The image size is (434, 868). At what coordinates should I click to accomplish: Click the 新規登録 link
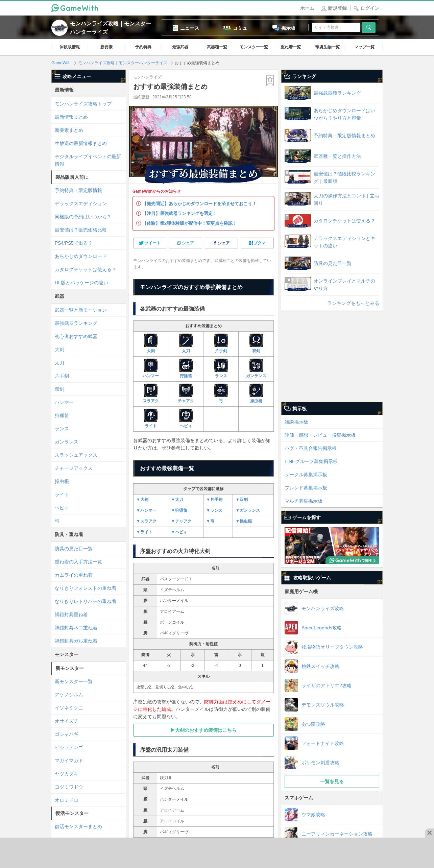tap(334, 8)
